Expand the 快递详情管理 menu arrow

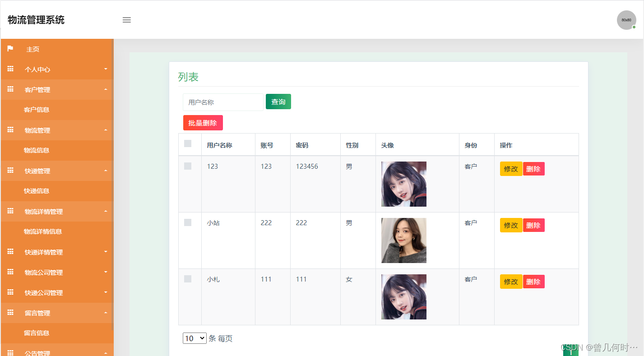(106, 252)
